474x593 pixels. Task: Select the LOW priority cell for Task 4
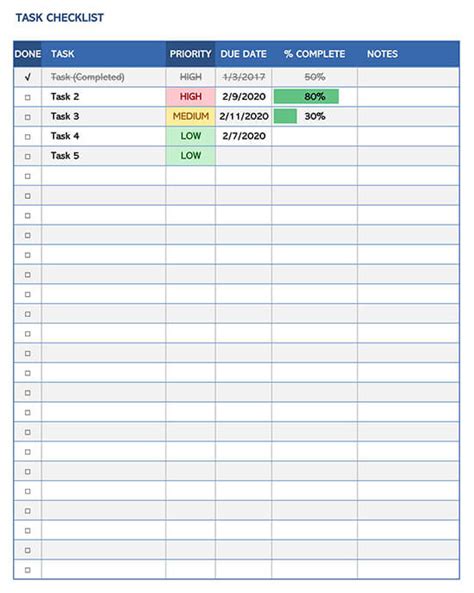point(191,136)
